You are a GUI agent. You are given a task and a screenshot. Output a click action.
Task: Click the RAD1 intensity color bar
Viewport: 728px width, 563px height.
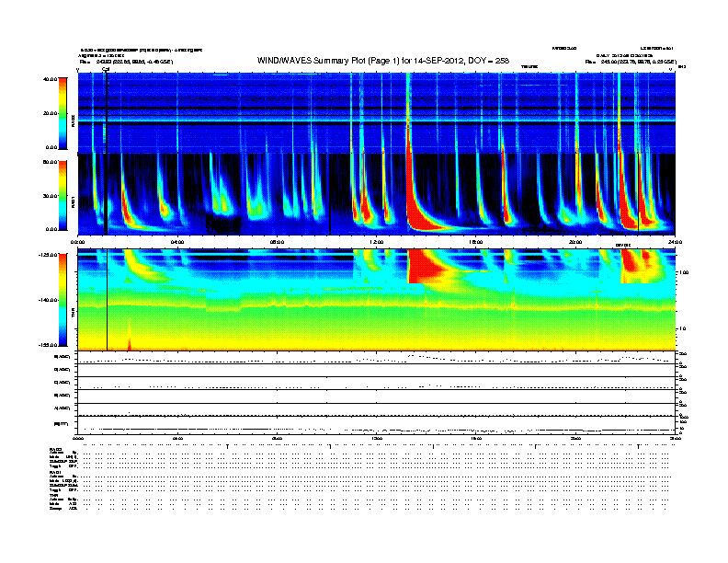pyautogui.click(x=63, y=195)
